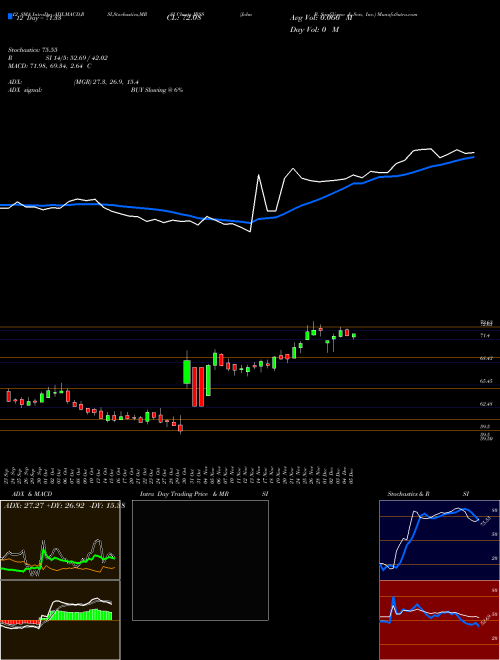The image size is (500, 660).
Task: Open the ADX line chart panel
Action: [x=60, y=540]
